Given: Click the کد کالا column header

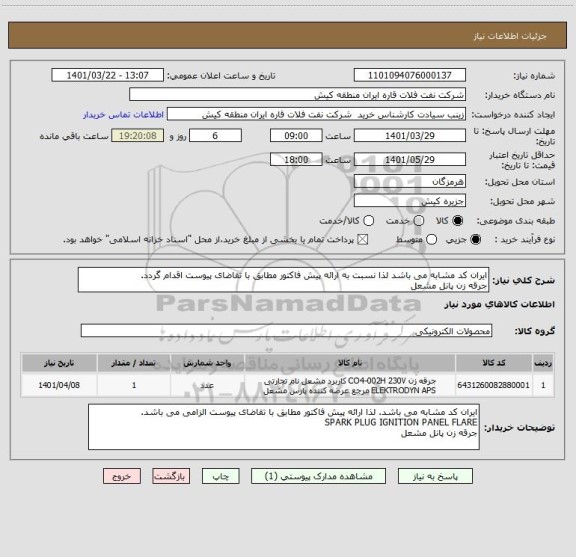Looking at the screenshot, I should click(x=494, y=363).
